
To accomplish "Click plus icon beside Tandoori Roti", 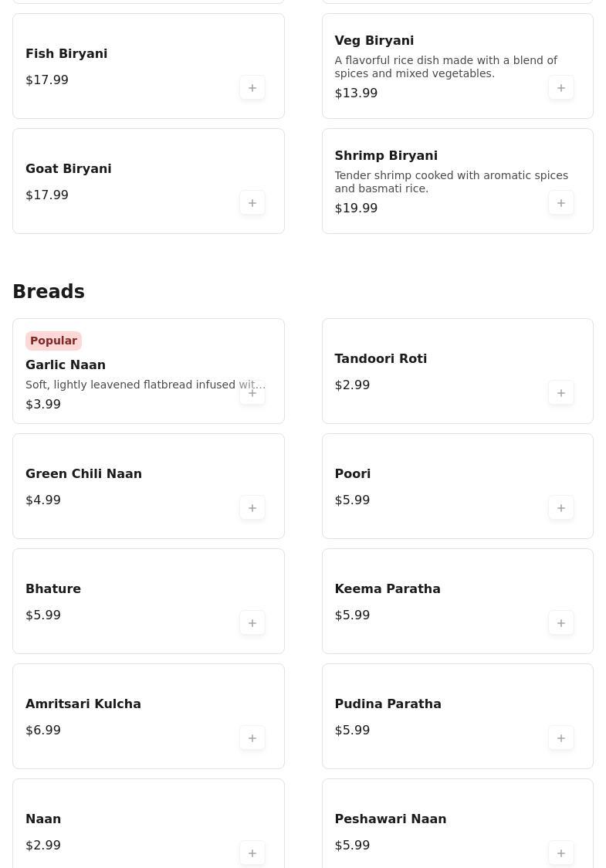I will (561, 393).
